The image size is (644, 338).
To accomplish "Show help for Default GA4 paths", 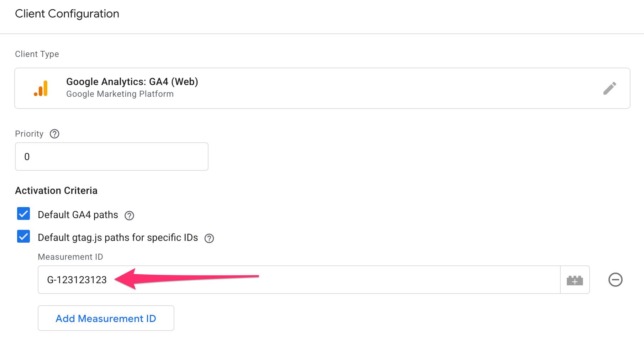I will [129, 216].
